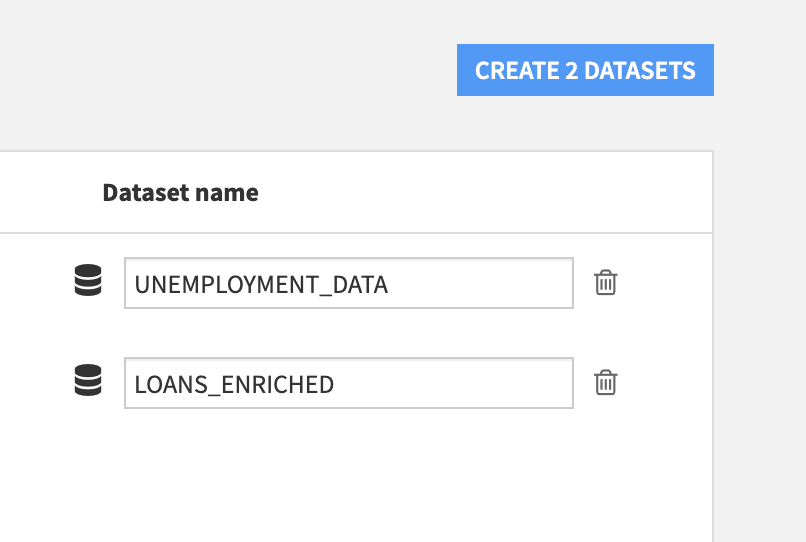Screen dimensions: 806x542
Task: Place cursor in the second dataset name textbox
Action: (x=348, y=383)
